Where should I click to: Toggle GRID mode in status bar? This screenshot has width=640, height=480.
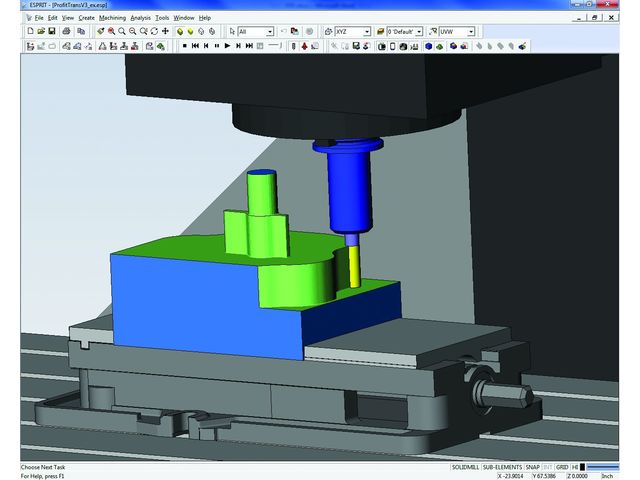click(562, 467)
